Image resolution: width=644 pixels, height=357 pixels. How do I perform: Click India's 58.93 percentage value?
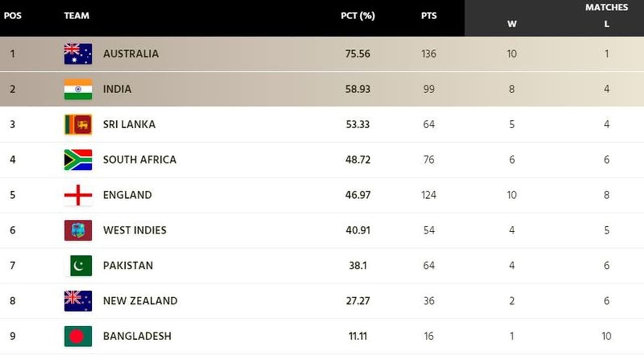click(358, 89)
